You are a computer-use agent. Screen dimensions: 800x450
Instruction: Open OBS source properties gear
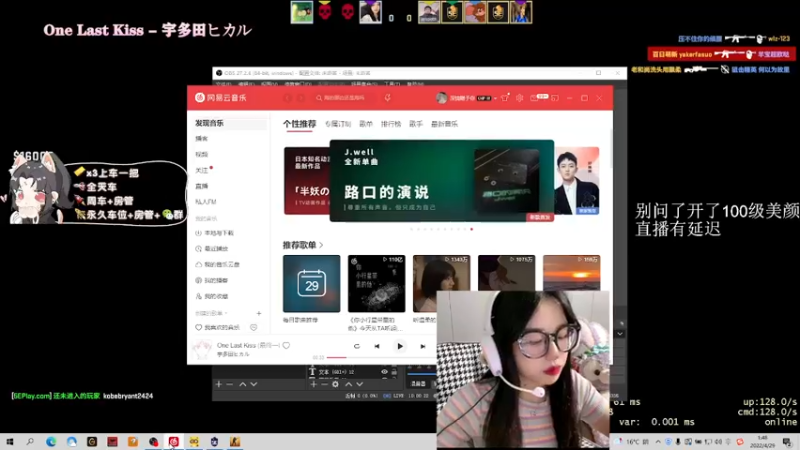tap(335, 384)
